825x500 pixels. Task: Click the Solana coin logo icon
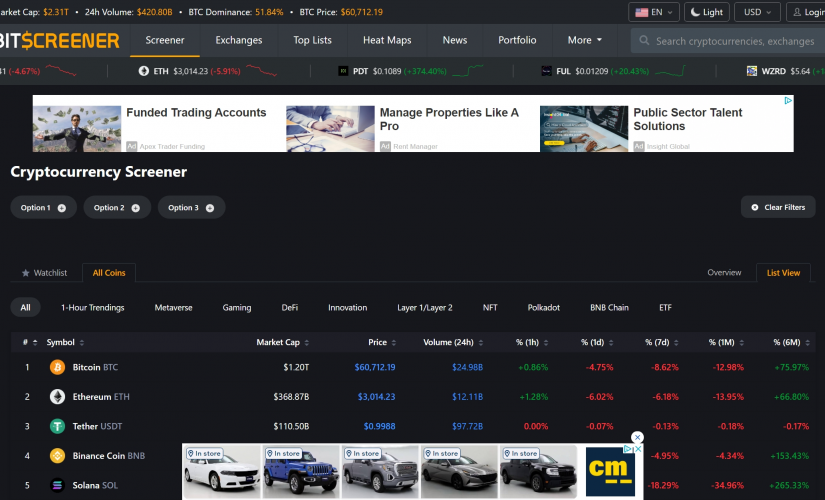[57, 485]
